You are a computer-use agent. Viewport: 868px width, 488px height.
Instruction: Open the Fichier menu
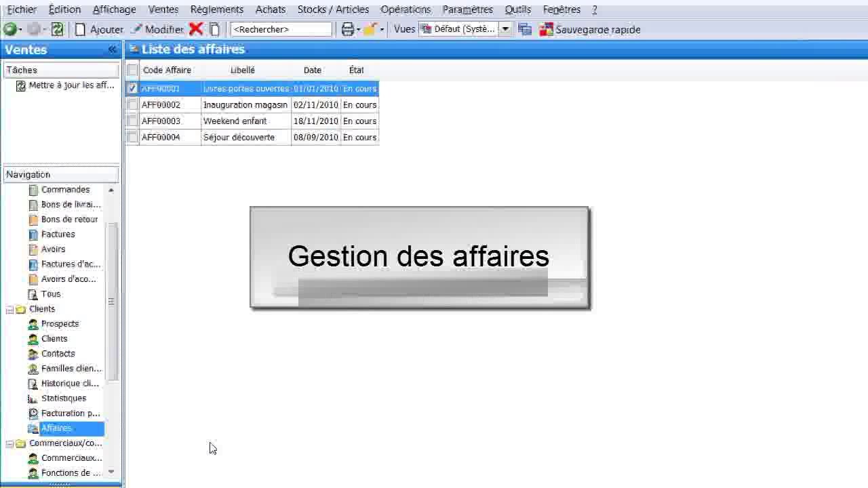(x=22, y=9)
